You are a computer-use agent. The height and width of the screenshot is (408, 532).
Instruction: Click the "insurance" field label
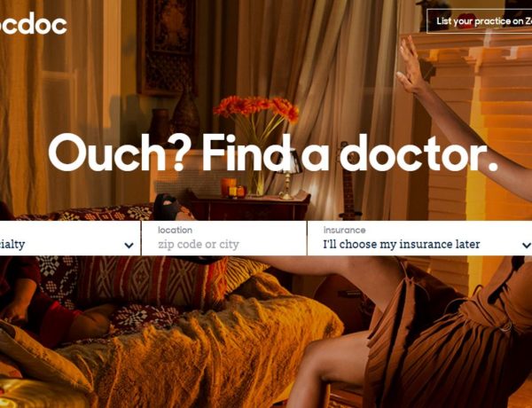pyautogui.click(x=344, y=230)
